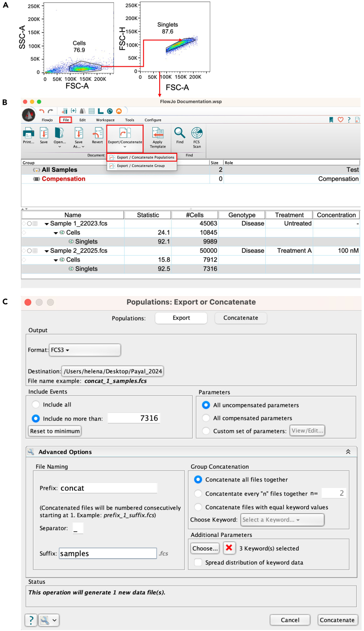Select Include no more than radio button
Screen dimensions: 364x631
[36, 418]
